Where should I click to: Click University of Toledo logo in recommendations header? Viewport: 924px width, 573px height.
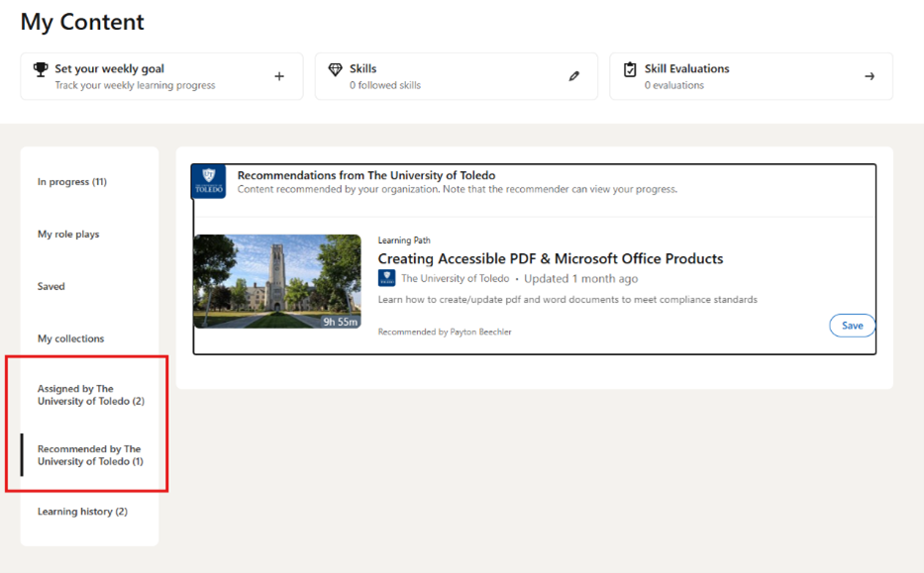point(209,181)
